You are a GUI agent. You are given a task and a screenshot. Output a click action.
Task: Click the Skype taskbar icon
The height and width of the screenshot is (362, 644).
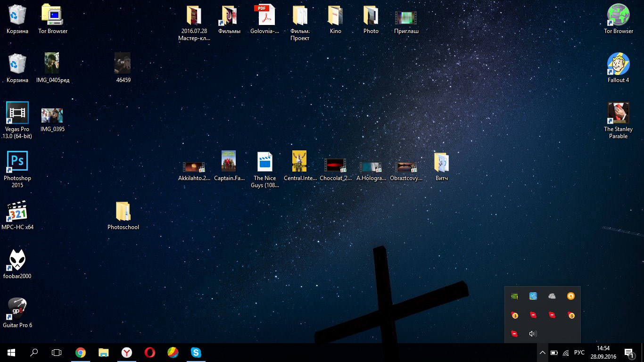196,352
